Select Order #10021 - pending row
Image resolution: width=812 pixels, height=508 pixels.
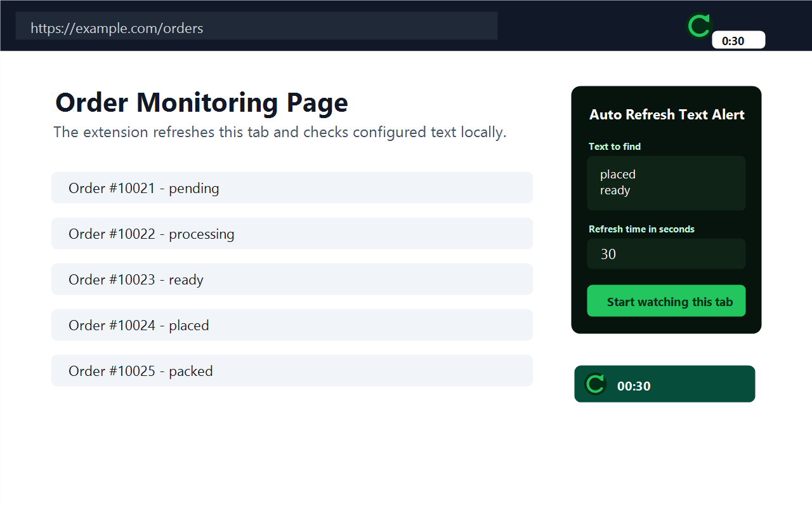point(292,188)
